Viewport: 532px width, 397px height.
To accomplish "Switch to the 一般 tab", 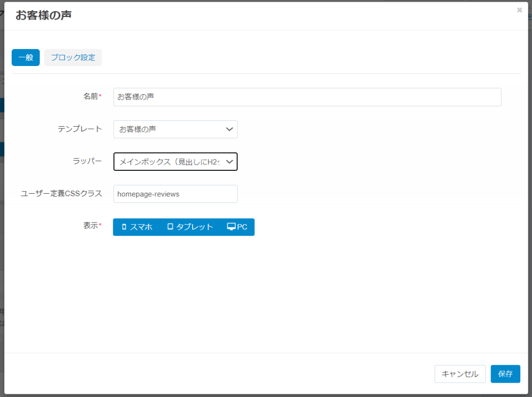I will [x=26, y=57].
